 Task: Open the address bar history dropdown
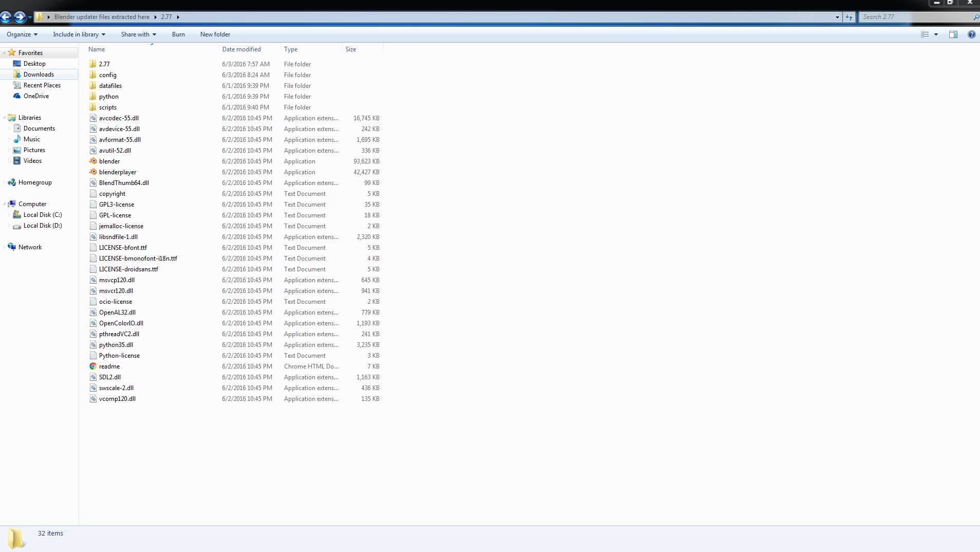pos(837,17)
